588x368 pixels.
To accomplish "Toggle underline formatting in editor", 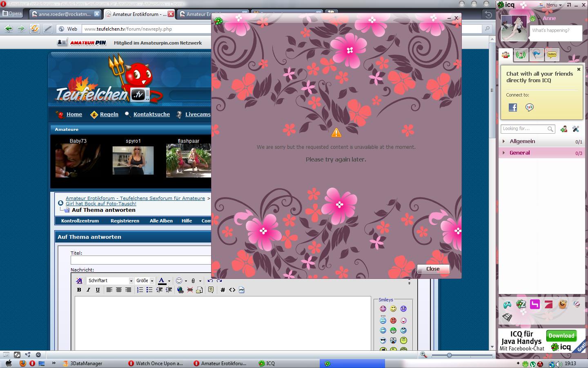I will (x=98, y=290).
